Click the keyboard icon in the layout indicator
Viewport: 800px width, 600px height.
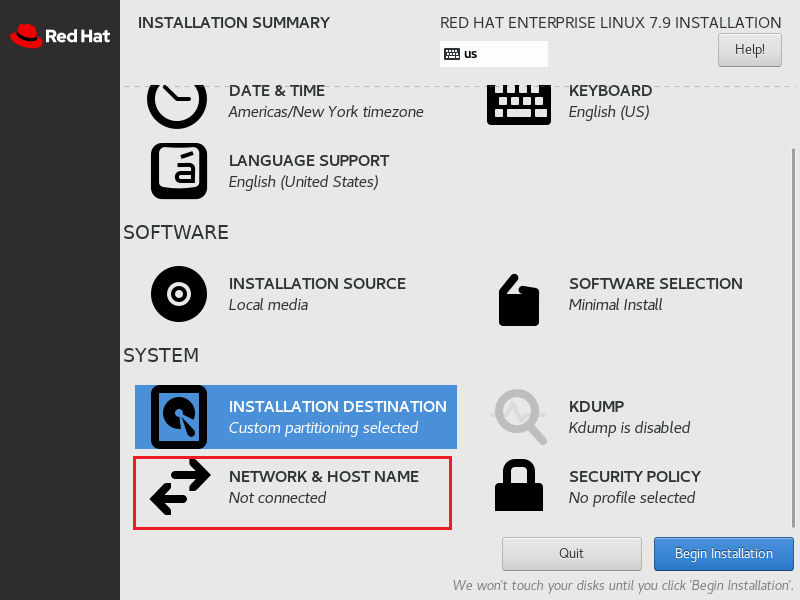[x=452, y=54]
